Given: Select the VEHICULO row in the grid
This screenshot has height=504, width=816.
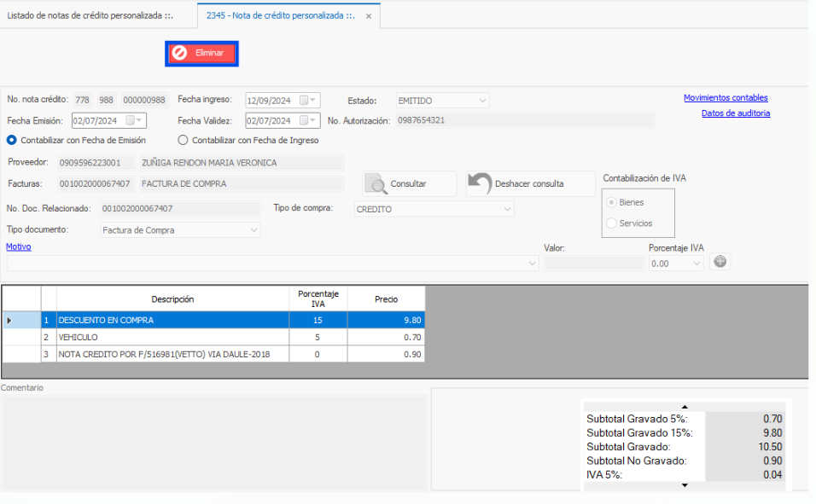Looking at the screenshot, I should [x=171, y=337].
